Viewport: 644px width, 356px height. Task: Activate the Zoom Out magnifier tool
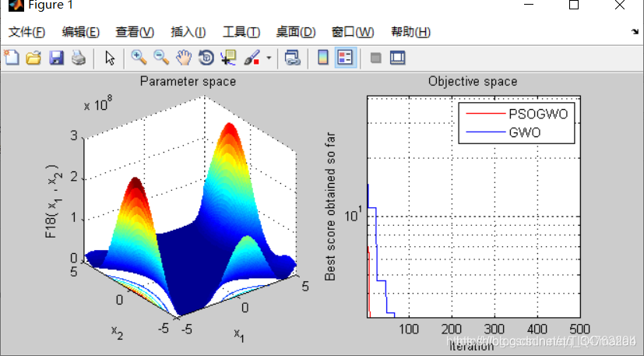tap(161, 58)
